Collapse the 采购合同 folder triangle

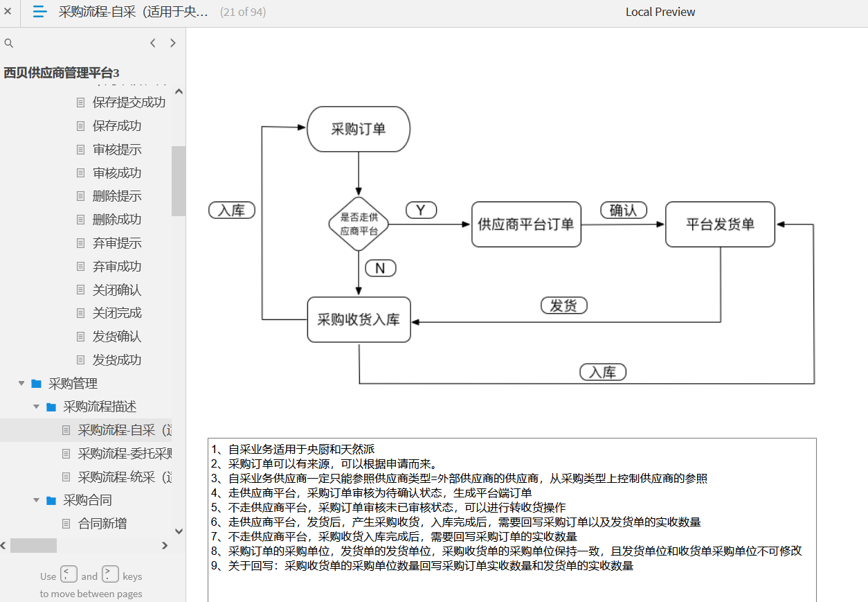[x=37, y=500]
